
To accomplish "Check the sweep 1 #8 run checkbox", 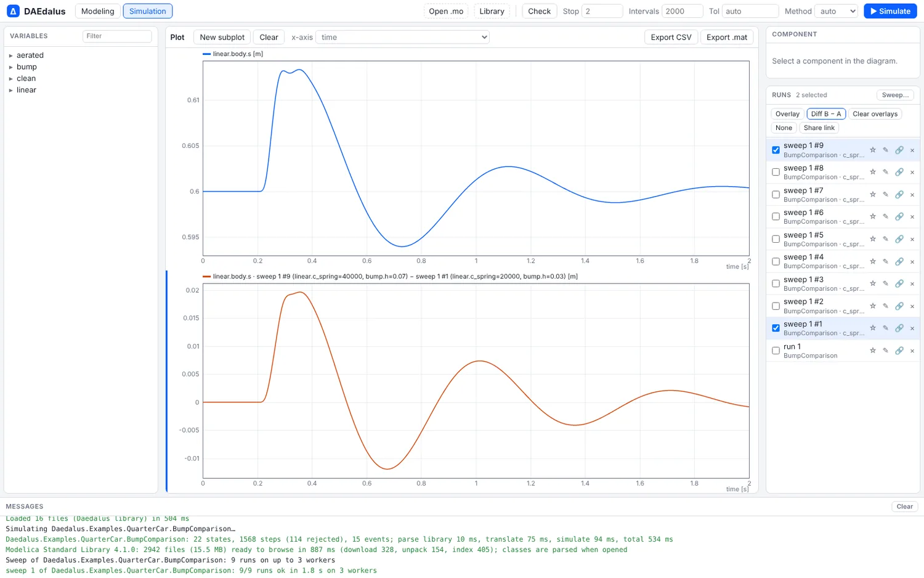I will click(776, 172).
